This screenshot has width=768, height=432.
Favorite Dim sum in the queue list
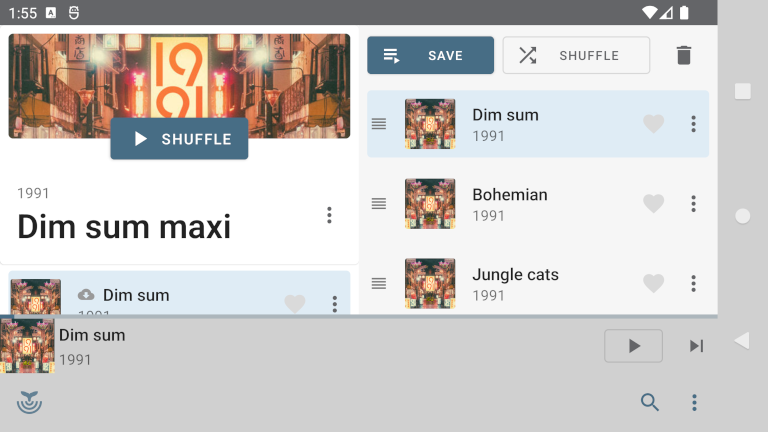click(x=653, y=124)
